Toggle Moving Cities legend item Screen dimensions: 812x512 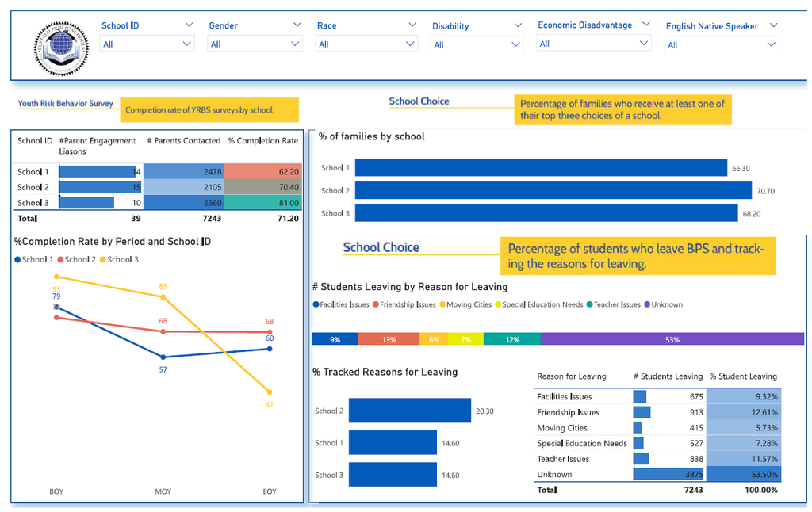tap(465, 304)
